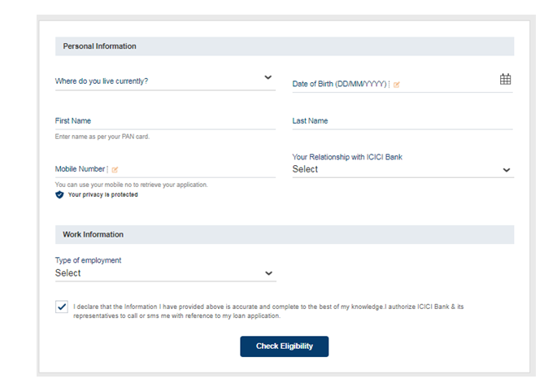Image resolution: width=557 pixels, height=392 pixels.
Task: Click 'Select' placeholder under Type of employment
Action: click(68, 273)
